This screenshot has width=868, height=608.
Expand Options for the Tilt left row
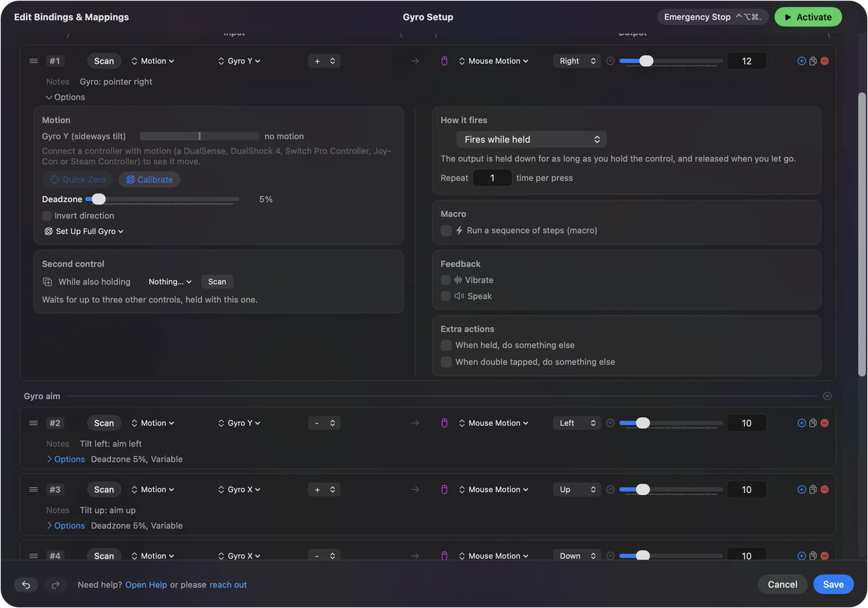66,459
